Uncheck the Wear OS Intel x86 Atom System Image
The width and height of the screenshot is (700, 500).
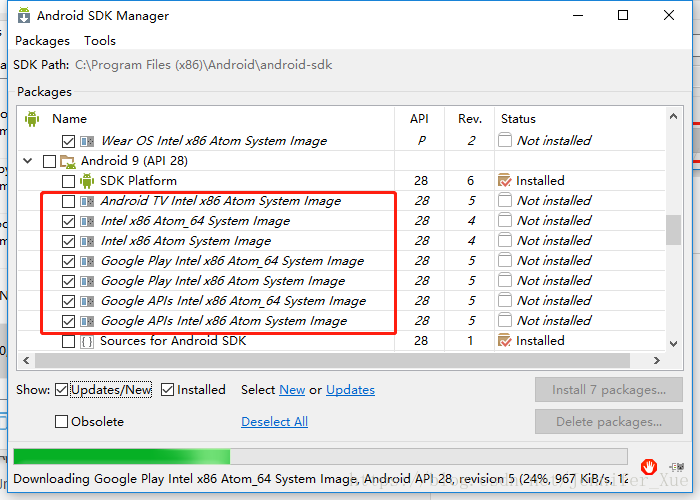(x=68, y=141)
